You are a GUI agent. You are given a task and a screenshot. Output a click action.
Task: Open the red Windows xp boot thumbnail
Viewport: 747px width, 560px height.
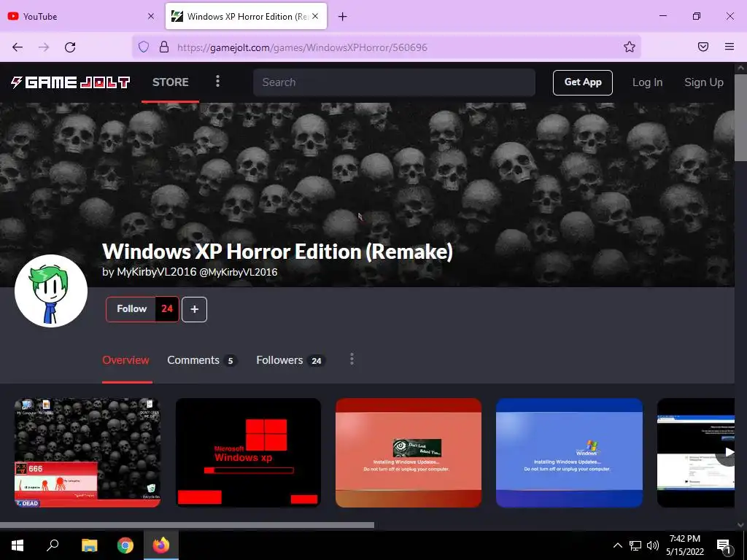[248, 452]
